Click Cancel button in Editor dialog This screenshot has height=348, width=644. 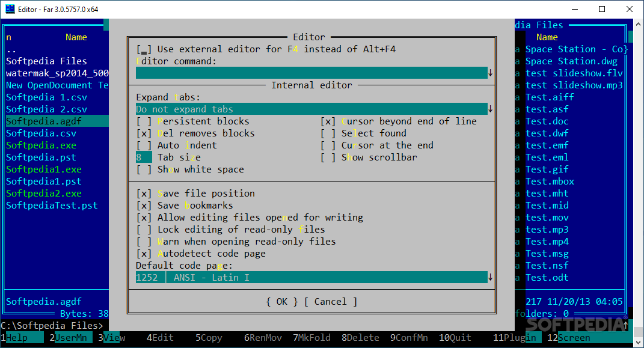pos(331,302)
